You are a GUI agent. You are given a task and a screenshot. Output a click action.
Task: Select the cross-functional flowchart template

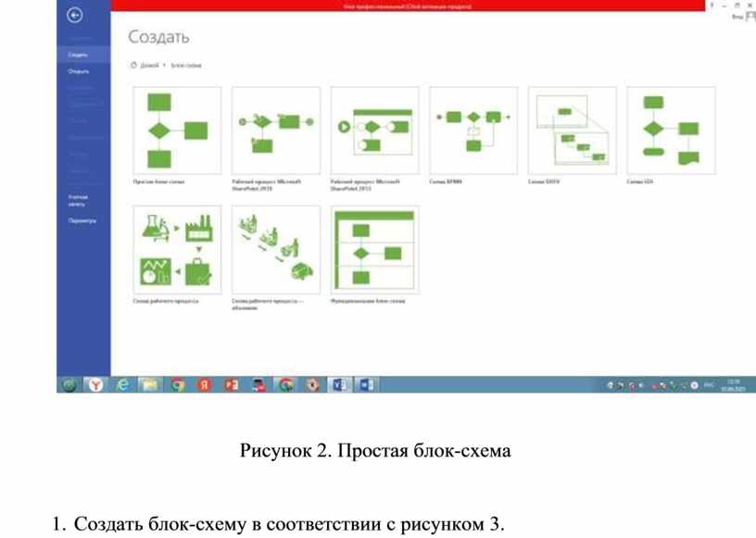[374, 249]
